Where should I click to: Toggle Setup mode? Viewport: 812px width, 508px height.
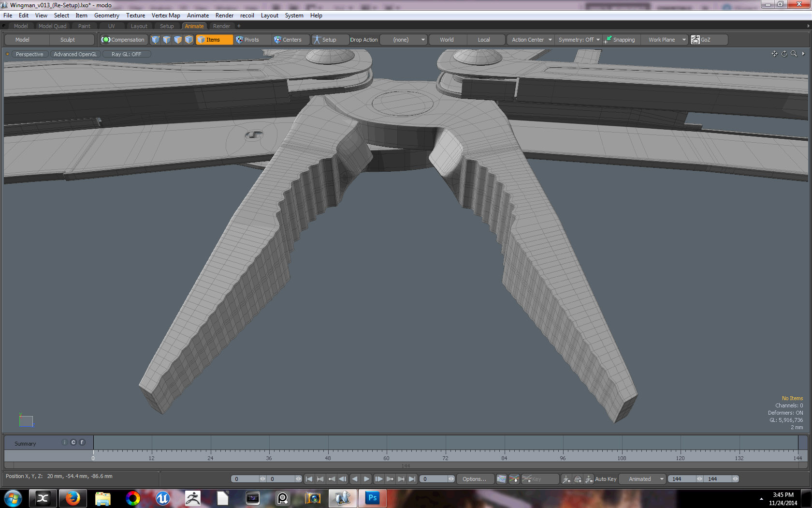(x=330, y=40)
